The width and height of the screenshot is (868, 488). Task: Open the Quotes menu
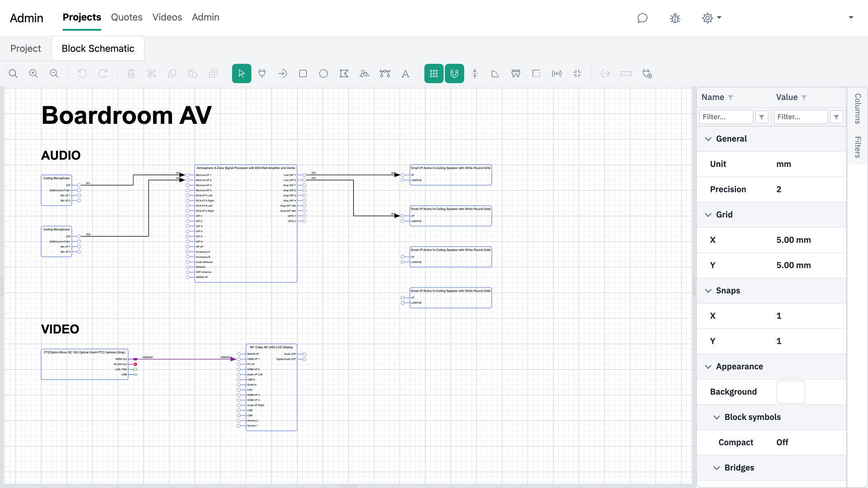tap(127, 17)
